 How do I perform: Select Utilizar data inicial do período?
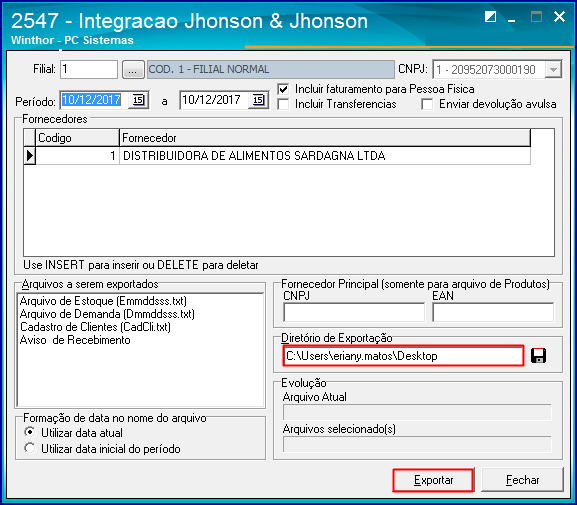[29, 448]
